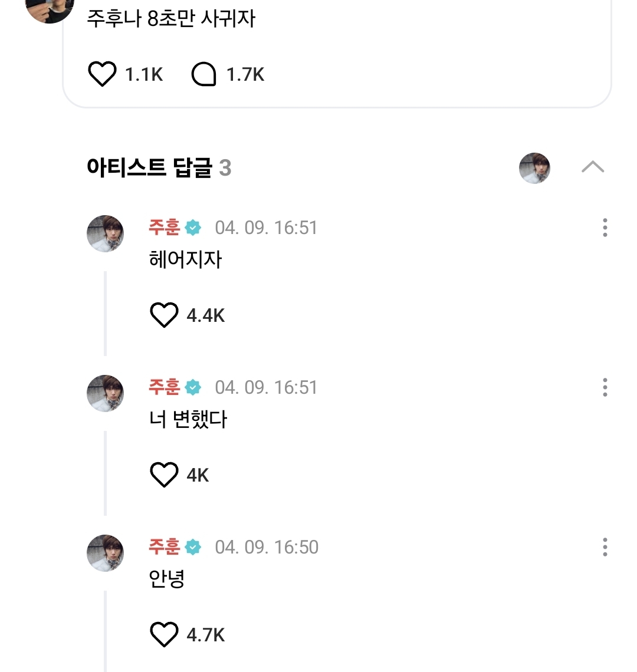
Task: Tap the verified badge on the '너 변했다' reply
Action: point(193,387)
